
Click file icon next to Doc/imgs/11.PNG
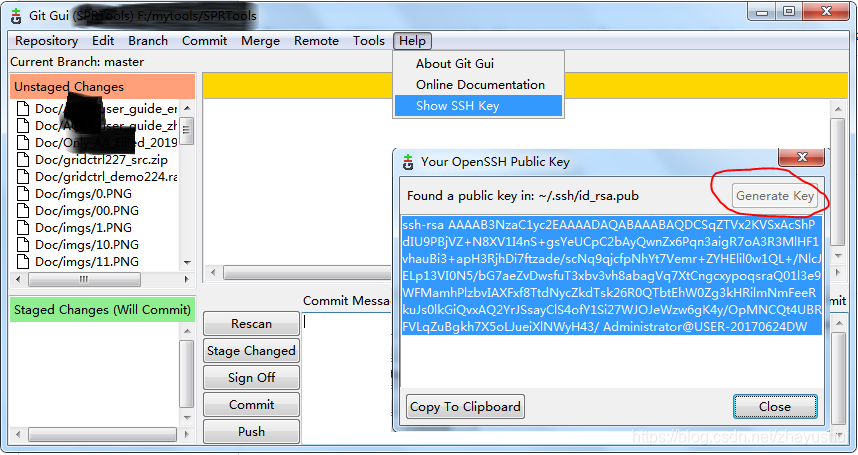click(x=23, y=262)
